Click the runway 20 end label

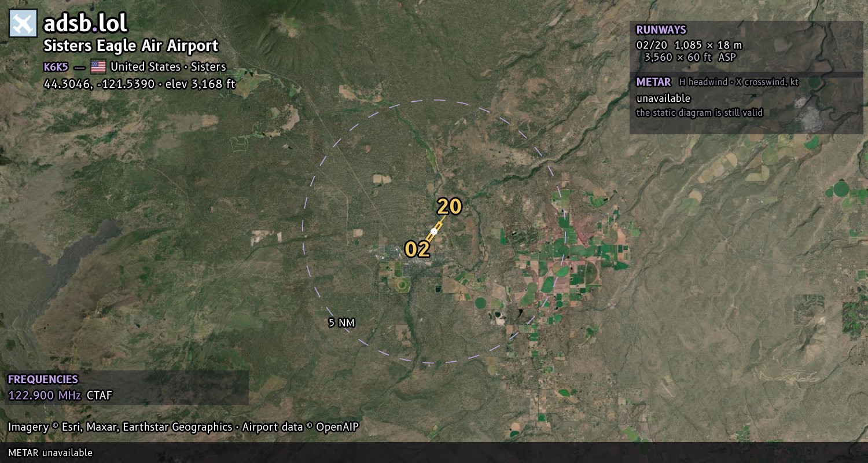coord(449,207)
